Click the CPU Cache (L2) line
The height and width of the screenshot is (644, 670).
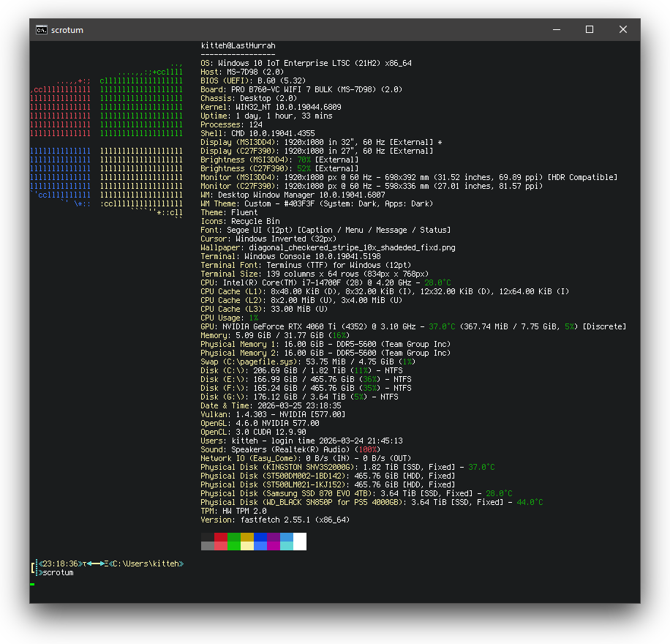[x=301, y=300]
